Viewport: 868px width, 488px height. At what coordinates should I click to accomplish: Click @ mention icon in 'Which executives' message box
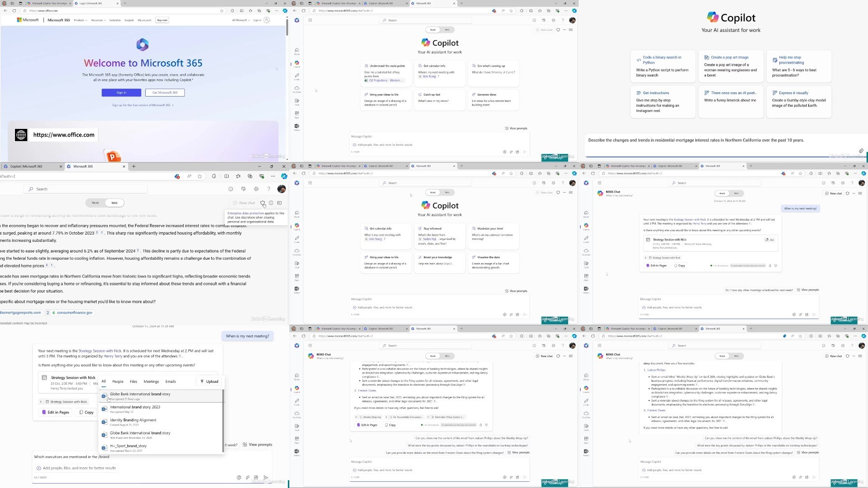tap(239, 477)
